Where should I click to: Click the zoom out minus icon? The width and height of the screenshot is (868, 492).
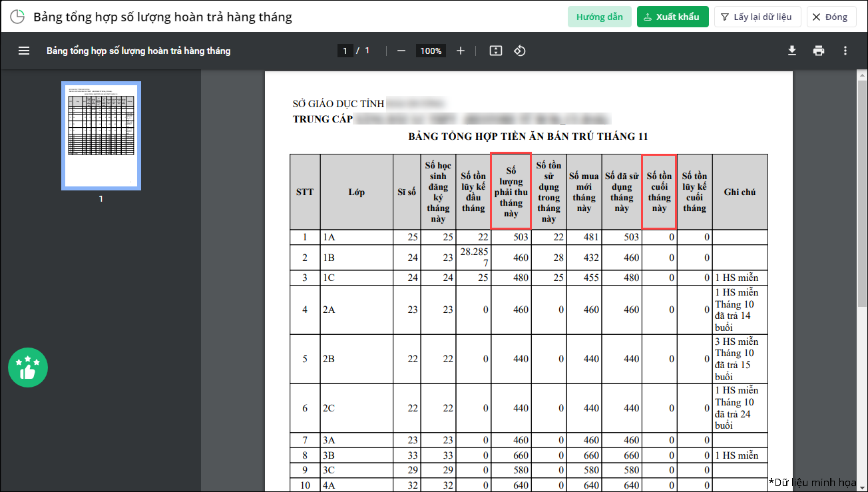401,51
